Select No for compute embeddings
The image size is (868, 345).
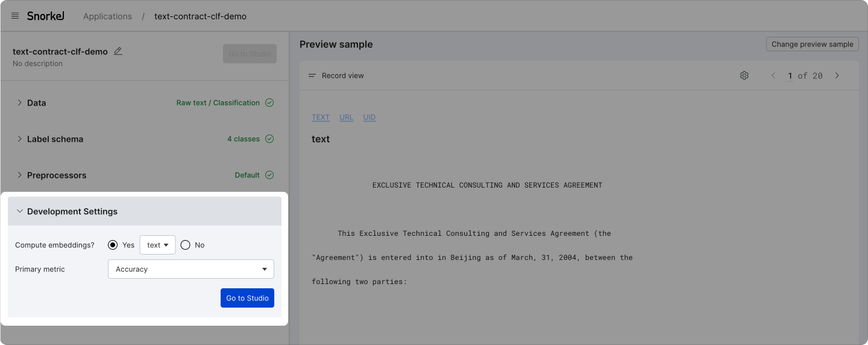click(186, 245)
